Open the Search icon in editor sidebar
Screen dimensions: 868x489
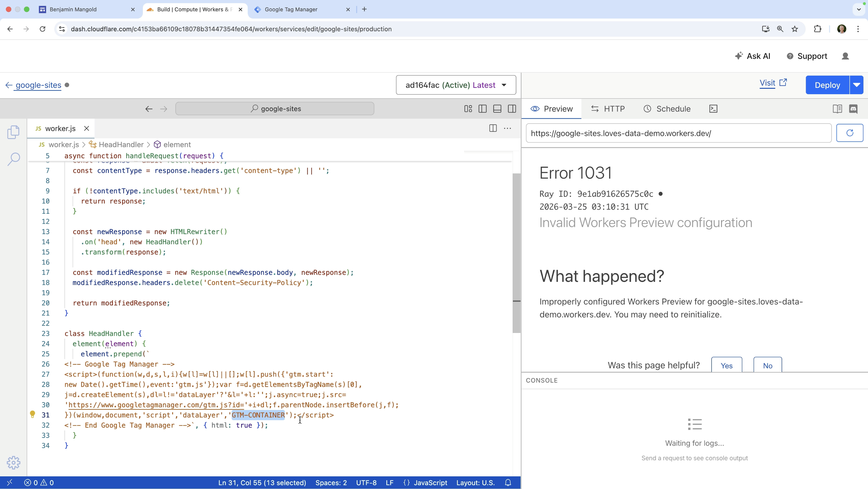click(x=13, y=159)
